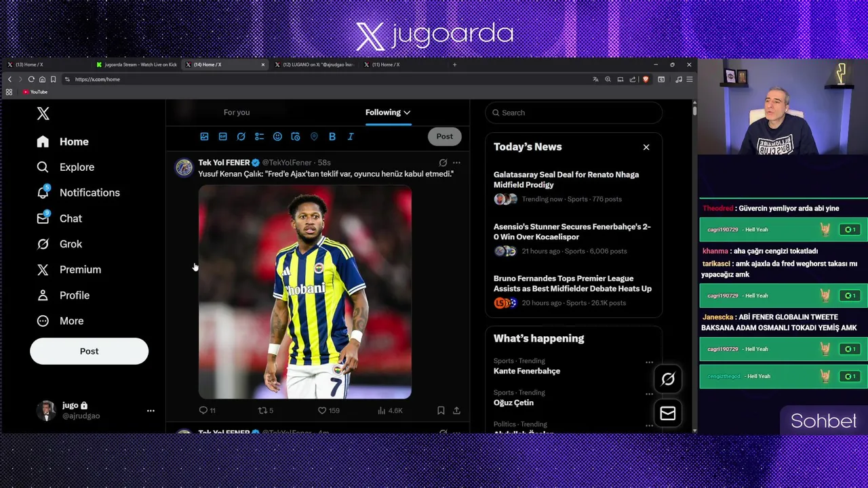Toggle bold formatting in composer
The width and height of the screenshot is (868, 488).
[332, 137]
